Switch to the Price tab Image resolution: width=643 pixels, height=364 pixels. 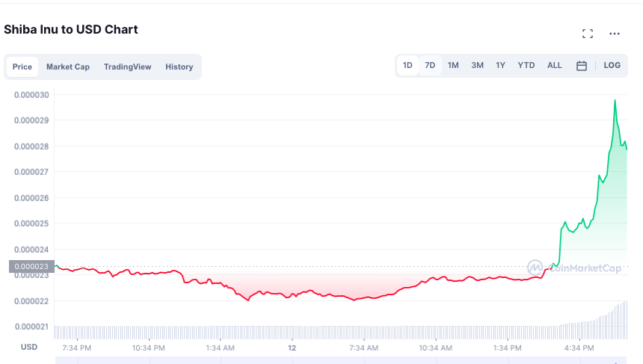[x=22, y=67]
